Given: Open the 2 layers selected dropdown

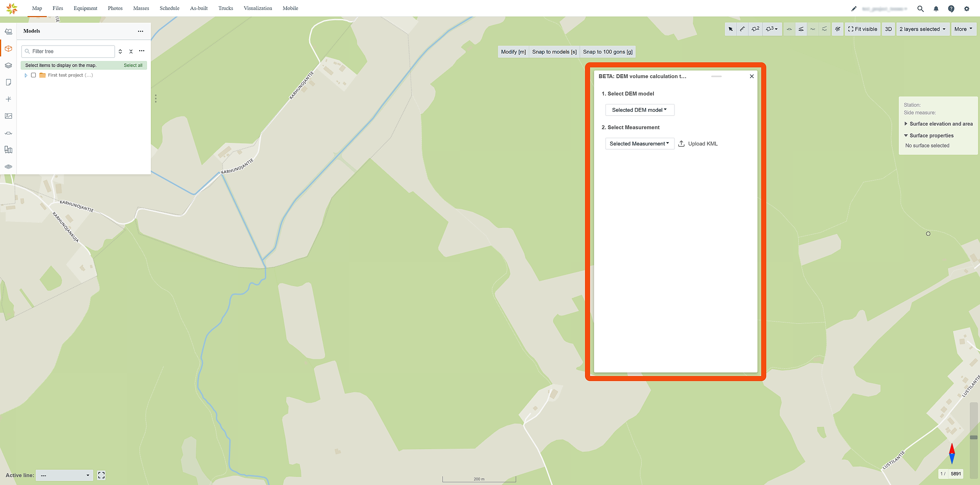Looking at the screenshot, I should pos(923,29).
